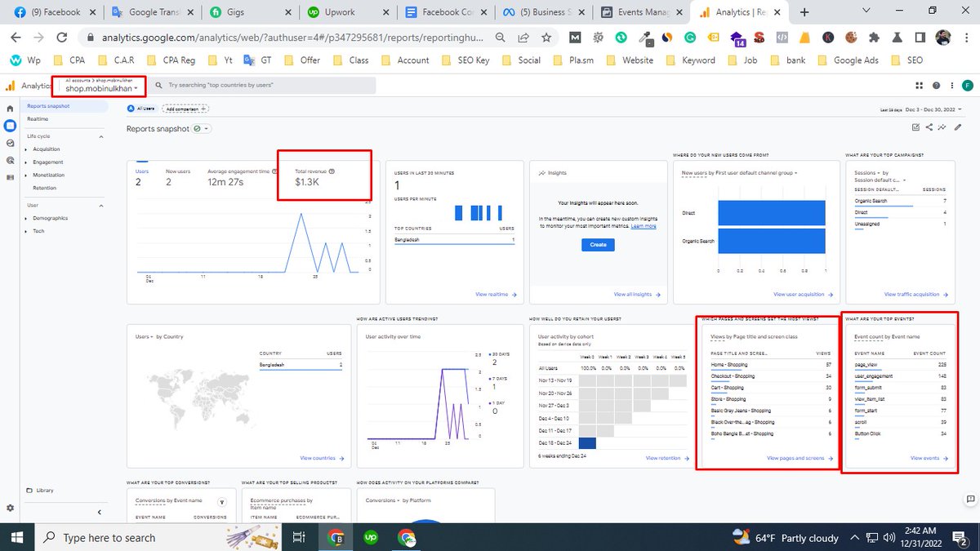Screen dimensions: 980x551
Task: Select Reports snapshot in sidebar
Action: pos(66,106)
